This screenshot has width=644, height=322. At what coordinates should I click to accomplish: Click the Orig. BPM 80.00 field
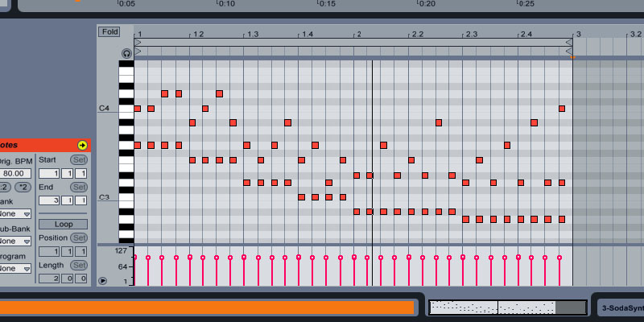[x=16, y=173]
